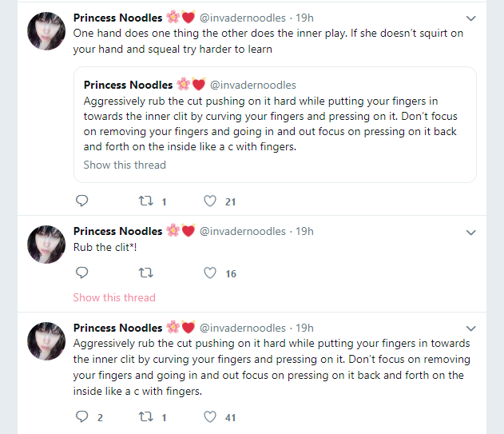
Task: Like the middle tweet showing 16 likes
Action: [x=211, y=273]
